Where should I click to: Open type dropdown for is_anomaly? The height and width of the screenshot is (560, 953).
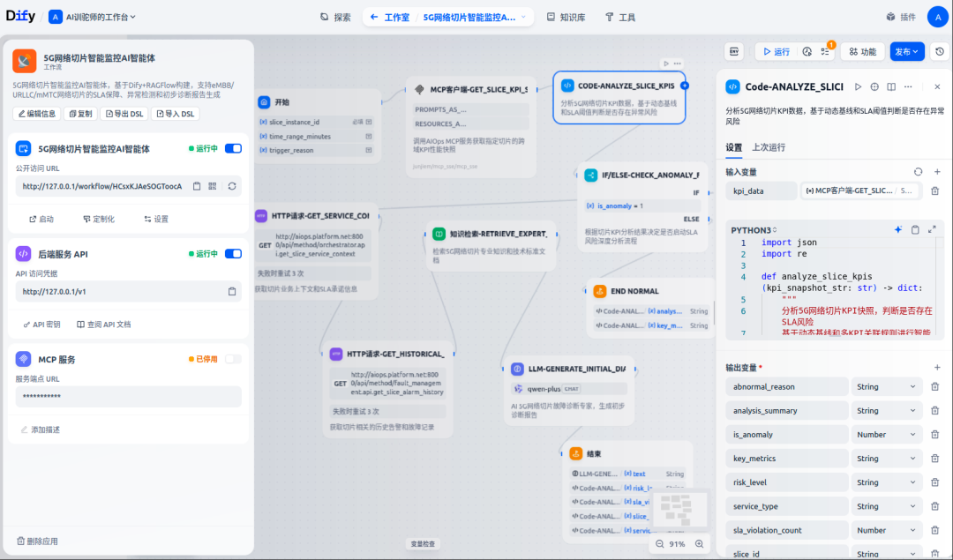coord(886,434)
